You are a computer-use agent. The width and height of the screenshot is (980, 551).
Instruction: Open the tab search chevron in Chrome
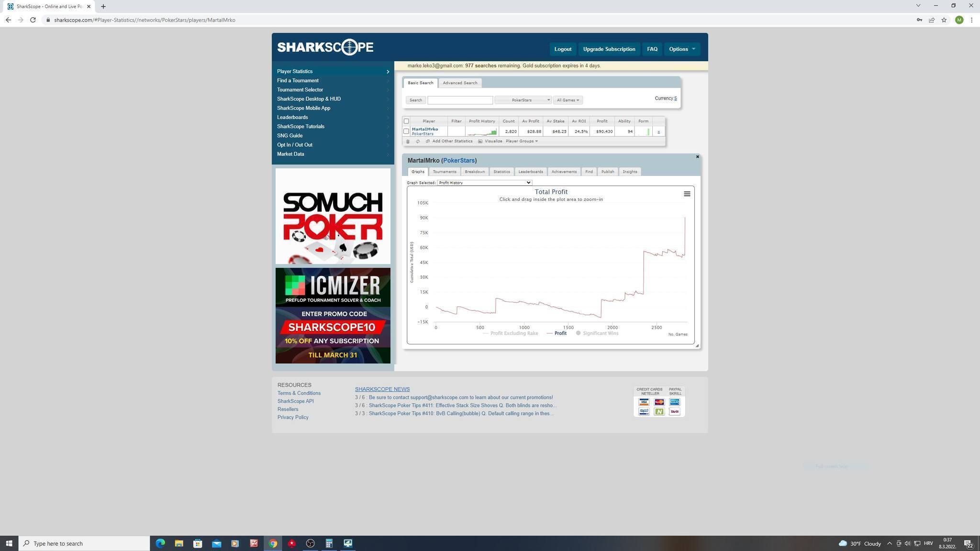(918, 6)
